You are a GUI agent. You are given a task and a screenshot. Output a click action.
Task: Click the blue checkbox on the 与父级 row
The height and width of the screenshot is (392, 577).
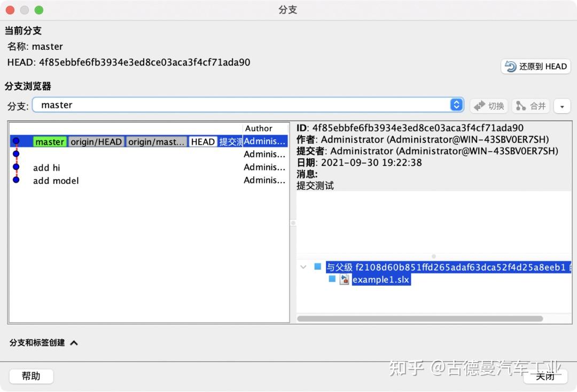[317, 266]
